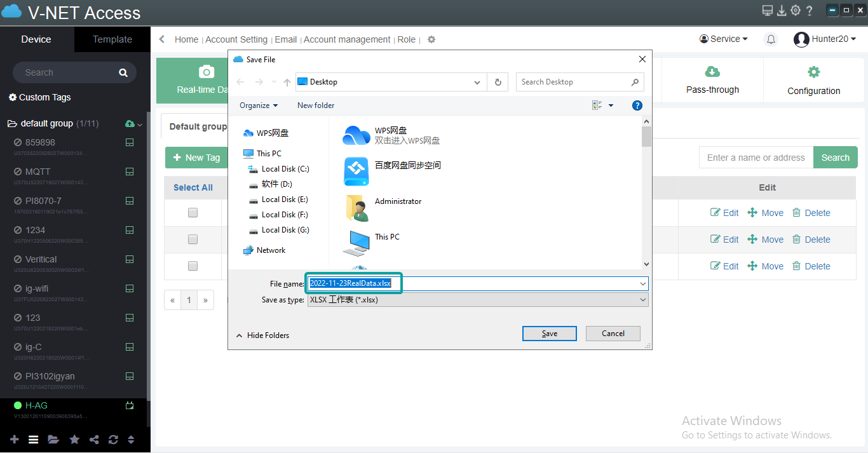The image size is (868, 453).
Task: Open the favorites star icon in sidebar
Action: click(74, 439)
